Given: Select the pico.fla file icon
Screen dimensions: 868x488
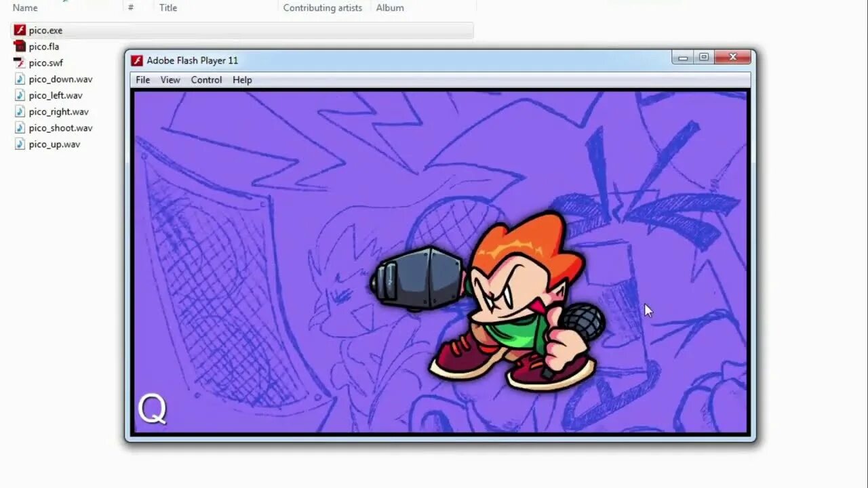Looking at the screenshot, I should pos(20,47).
